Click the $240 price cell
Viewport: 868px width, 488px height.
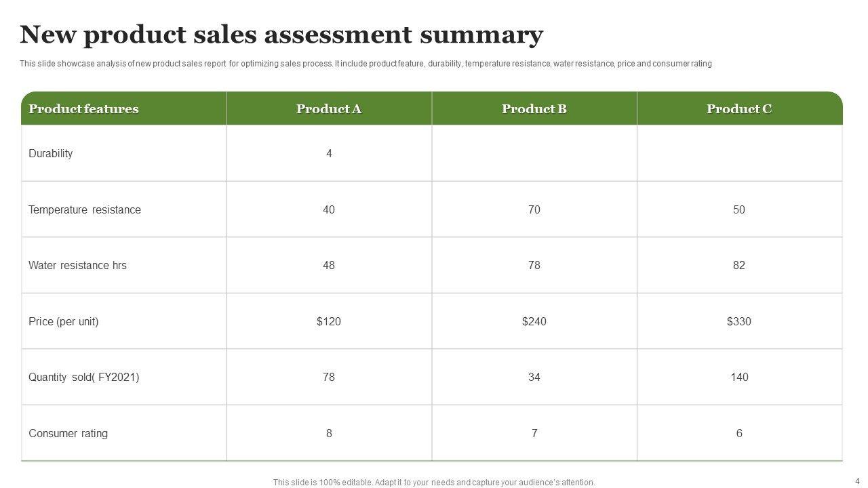(x=534, y=322)
